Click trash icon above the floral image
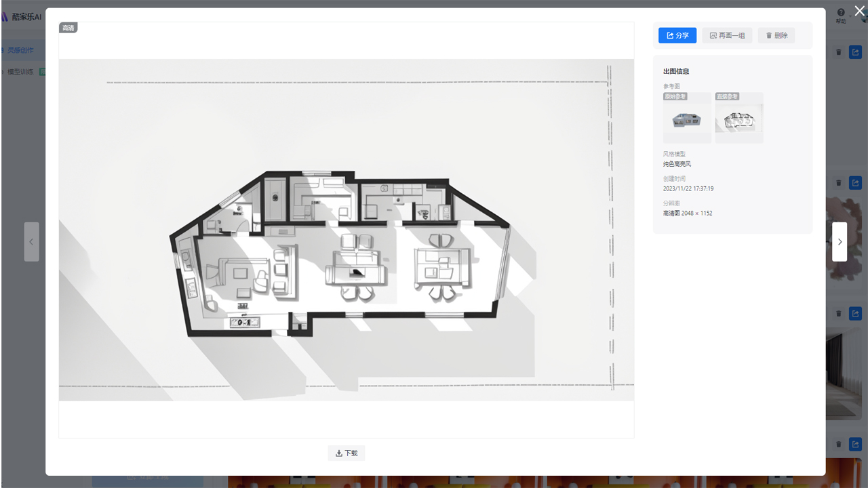Screen dimensions: 868x488 tap(839, 183)
